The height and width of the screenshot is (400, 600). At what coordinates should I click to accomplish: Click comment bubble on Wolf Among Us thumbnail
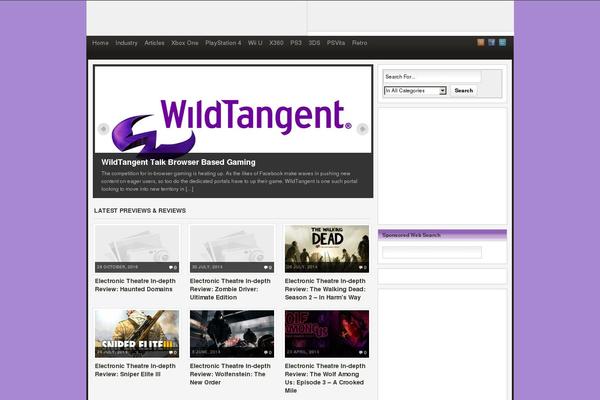(x=362, y=352)
